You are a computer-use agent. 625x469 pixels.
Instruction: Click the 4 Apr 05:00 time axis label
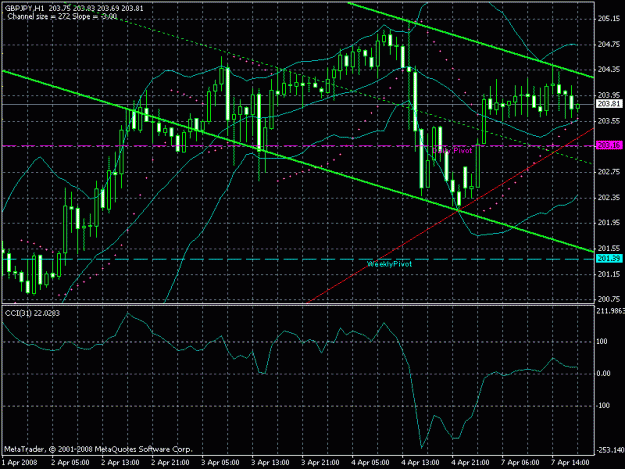pyautogui.click(x=370, y=463)
